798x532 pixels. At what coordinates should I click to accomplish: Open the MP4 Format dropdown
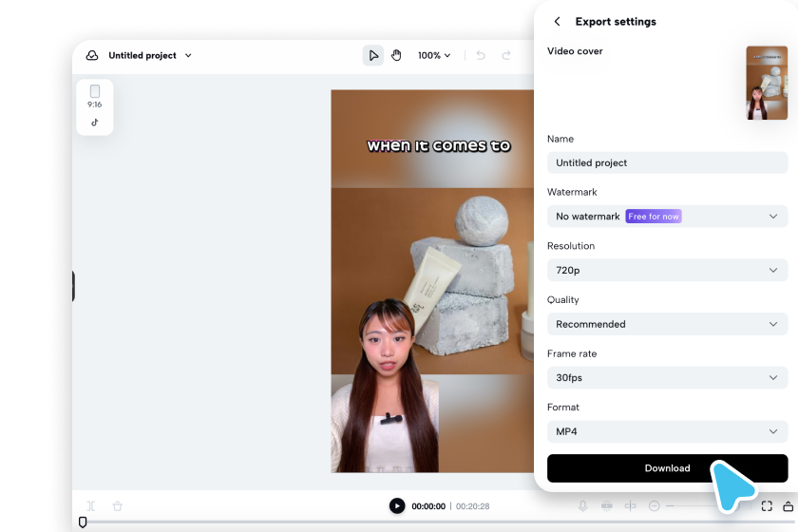click(x=667, y=431)
